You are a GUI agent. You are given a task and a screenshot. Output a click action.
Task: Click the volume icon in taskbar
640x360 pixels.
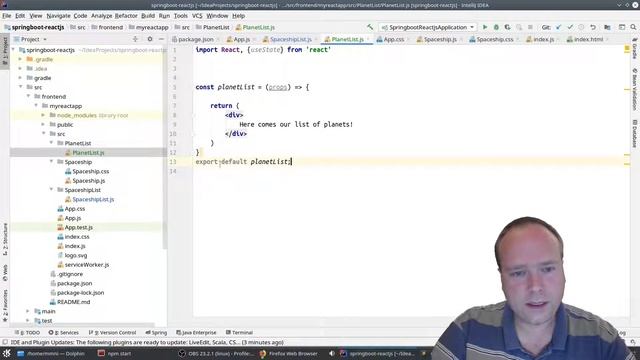coord(331,353)
